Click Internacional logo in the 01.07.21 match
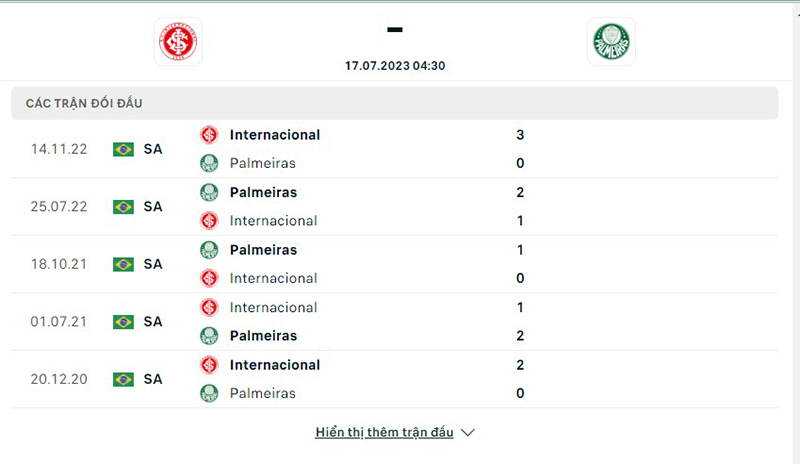The image size is (800, 464). click(x=209, y=308)
